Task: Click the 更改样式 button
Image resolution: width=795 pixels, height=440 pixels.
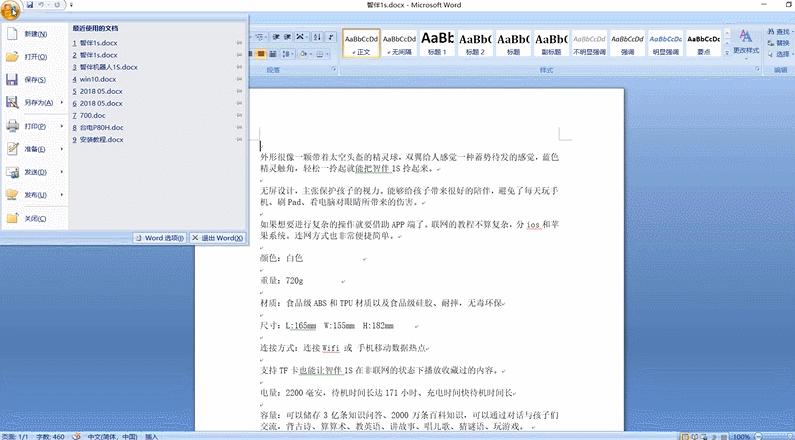Action: (x=746, y=44)
